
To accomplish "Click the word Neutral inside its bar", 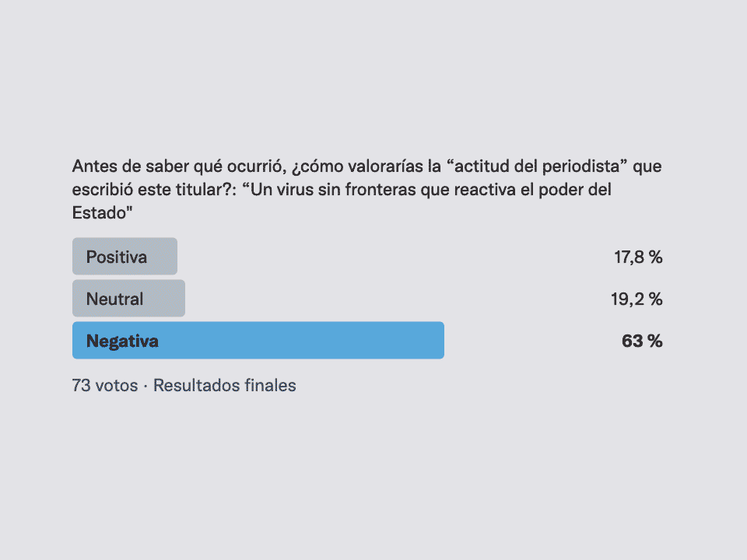I will pos(114,299).
